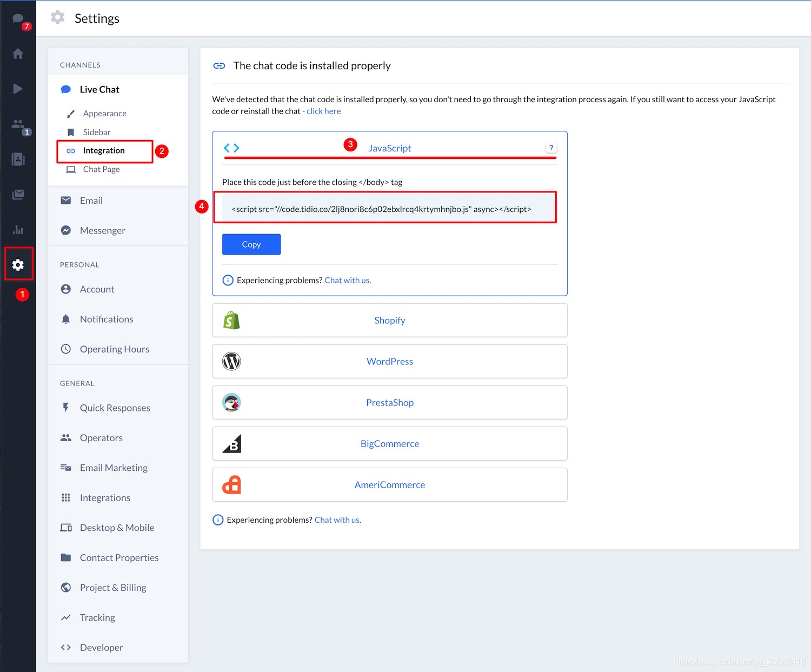Image resolution: width=811 pixels, height=672 pixels.
Task: Open the play/automation icon in the left bar
Action: (x=18, y=89)
